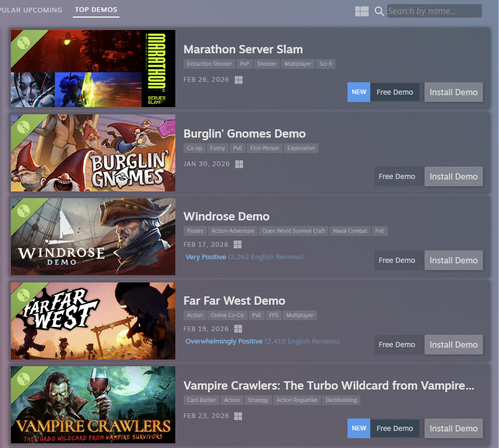Select the Card Battler tag
Screen dimensions: 499x448
[202, 400]
